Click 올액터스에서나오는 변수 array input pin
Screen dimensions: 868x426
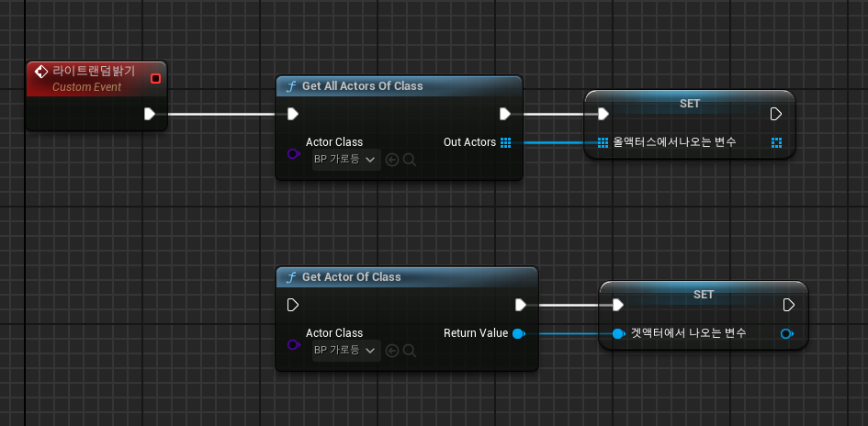(603, 142)
